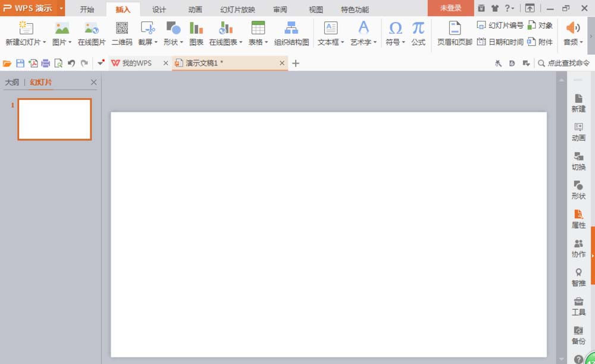Expand the 文本框 dropdown arrow
595x364 pixels.
click(x=342, y=42)
